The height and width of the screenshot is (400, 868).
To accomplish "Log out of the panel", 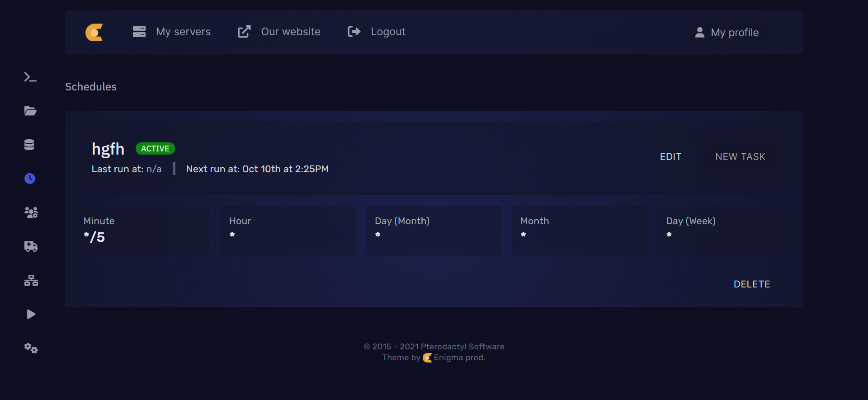I will tap(377, 32).
